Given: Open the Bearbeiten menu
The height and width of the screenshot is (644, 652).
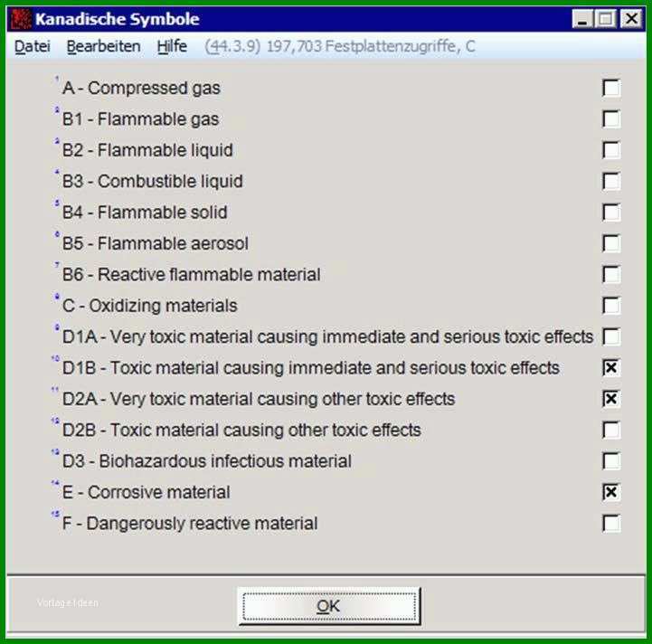Looking at the screenshot, I should (x=103, y=46).
